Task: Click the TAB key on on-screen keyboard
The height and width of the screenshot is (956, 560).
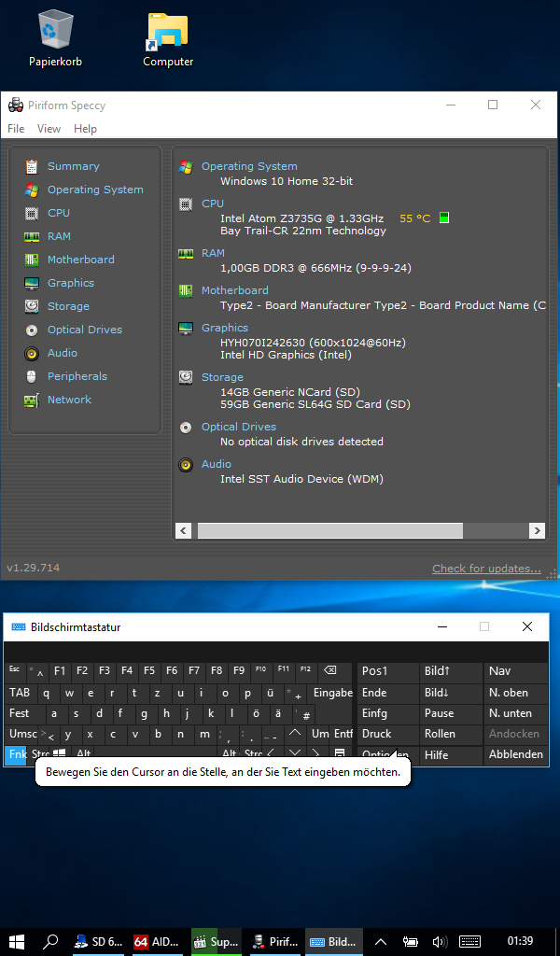Action: 21,693
